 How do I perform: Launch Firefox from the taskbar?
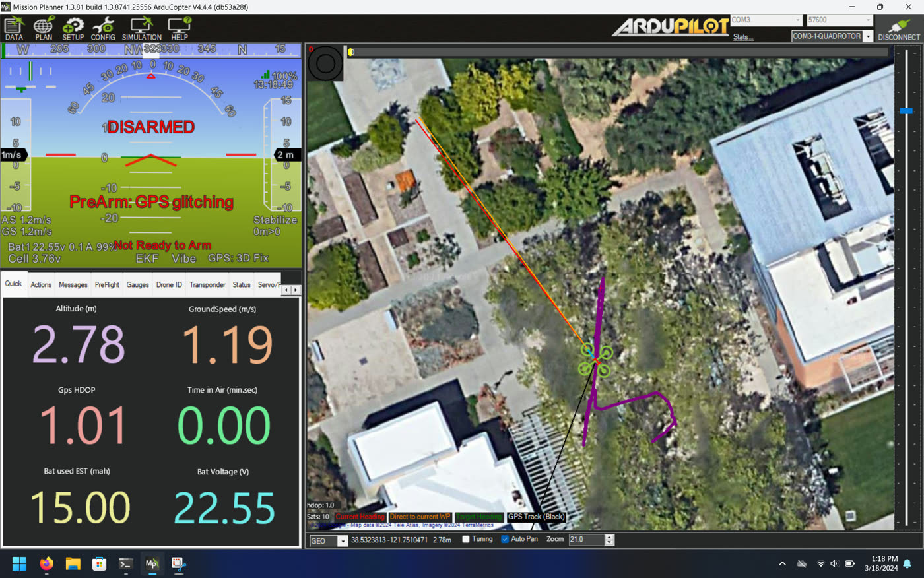(x=46, y=564)
